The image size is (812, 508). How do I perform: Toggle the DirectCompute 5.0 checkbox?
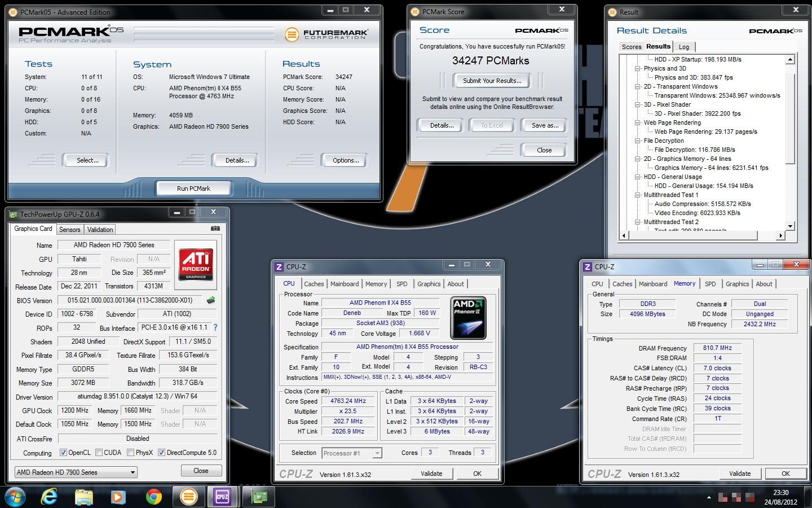pos(161,452)
